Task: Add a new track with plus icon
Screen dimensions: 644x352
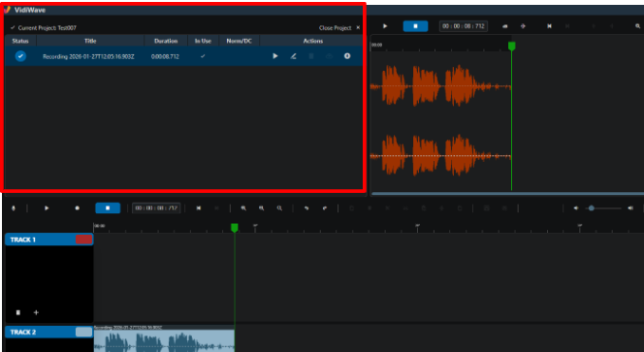Action: coord(36,312)
